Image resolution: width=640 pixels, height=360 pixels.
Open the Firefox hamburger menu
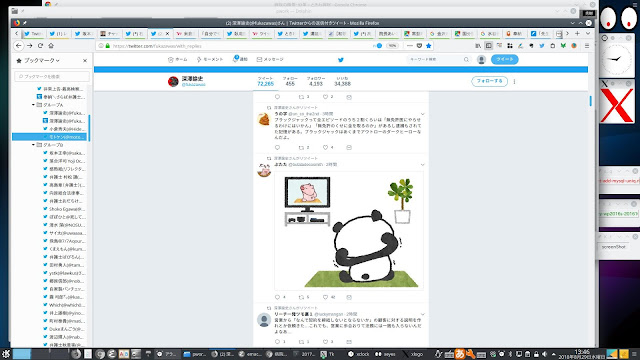(587, 46)
